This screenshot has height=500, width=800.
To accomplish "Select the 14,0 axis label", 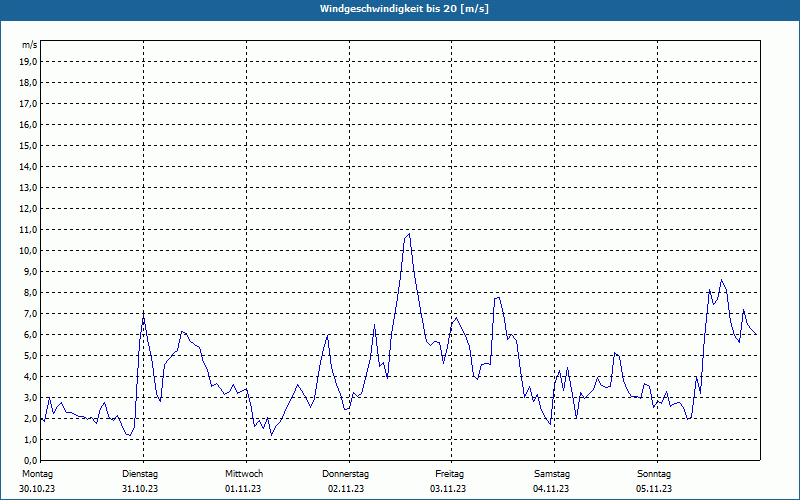I will tap(28, 167).
